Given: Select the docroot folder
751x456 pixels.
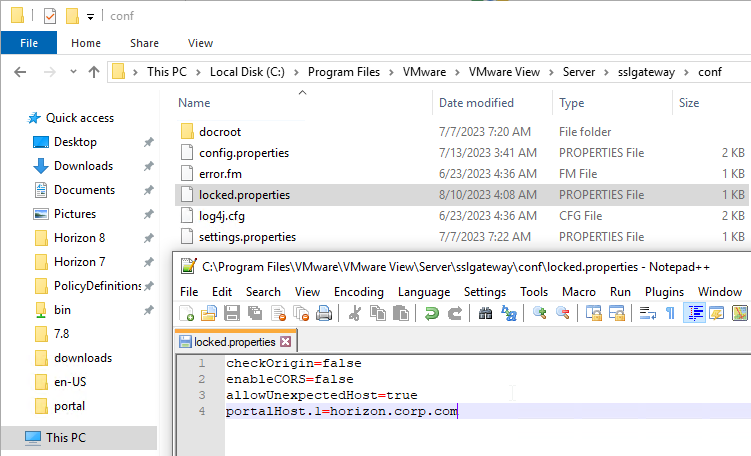Looking at the screenshot, I should click(x=220, y=132).
